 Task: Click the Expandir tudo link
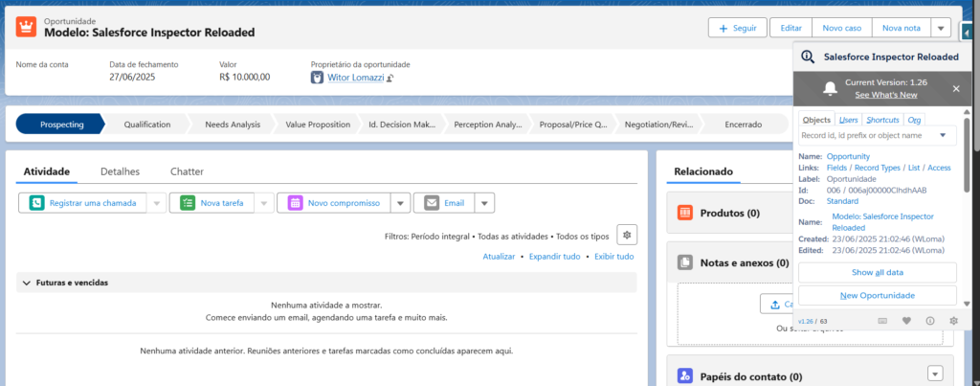coord(554,257)
